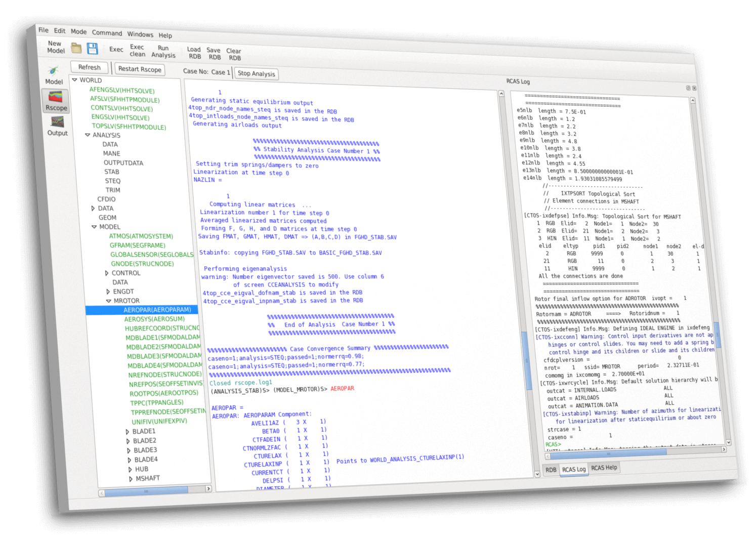
Task: Switch to the Model mode icon
Action: point(54,74)
